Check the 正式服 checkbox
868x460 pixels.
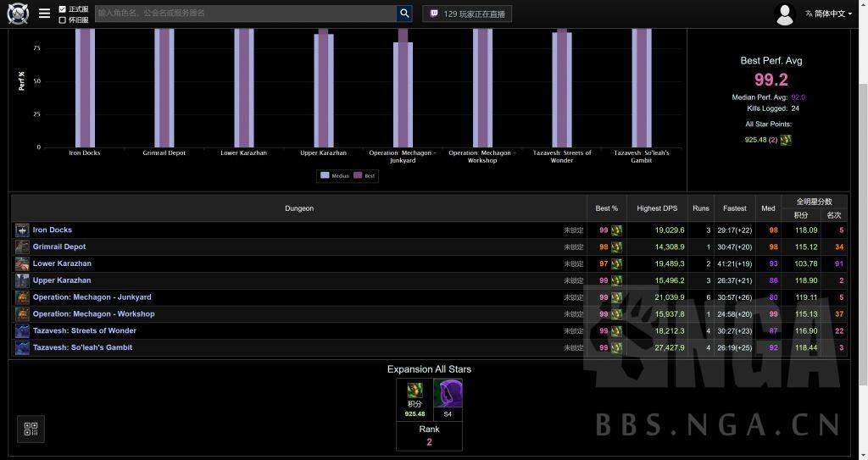point(62,8)
